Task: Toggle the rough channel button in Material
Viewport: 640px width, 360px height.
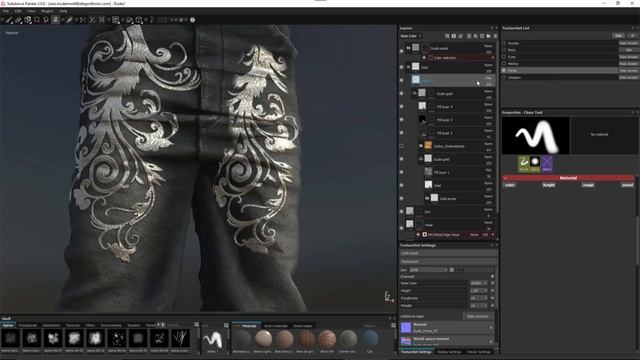Action: [588, 185]
